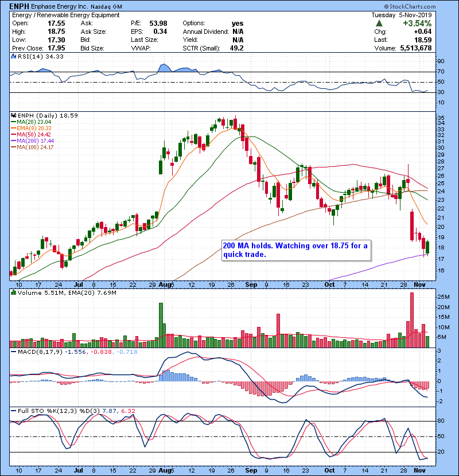The width and height of the screenshot is (459, 476).
Task: Click Enphase Energy Inc. company name
Action: 60,7
